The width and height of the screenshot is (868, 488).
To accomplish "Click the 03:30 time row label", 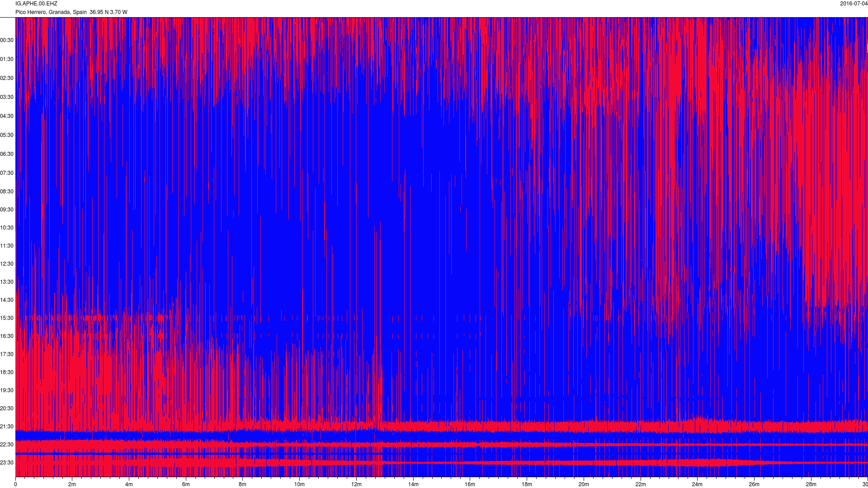I will (7, 97).
